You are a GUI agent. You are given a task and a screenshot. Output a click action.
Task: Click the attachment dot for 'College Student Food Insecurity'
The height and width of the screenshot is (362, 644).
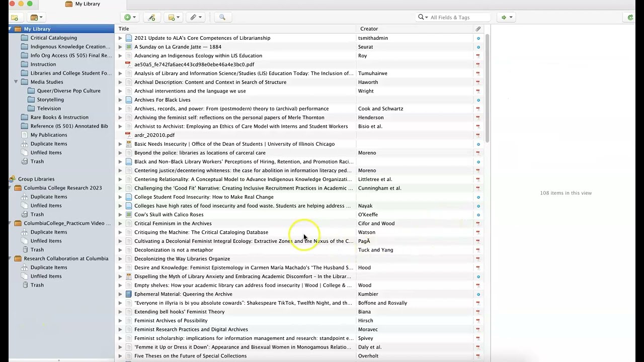(x=478, y=197)
